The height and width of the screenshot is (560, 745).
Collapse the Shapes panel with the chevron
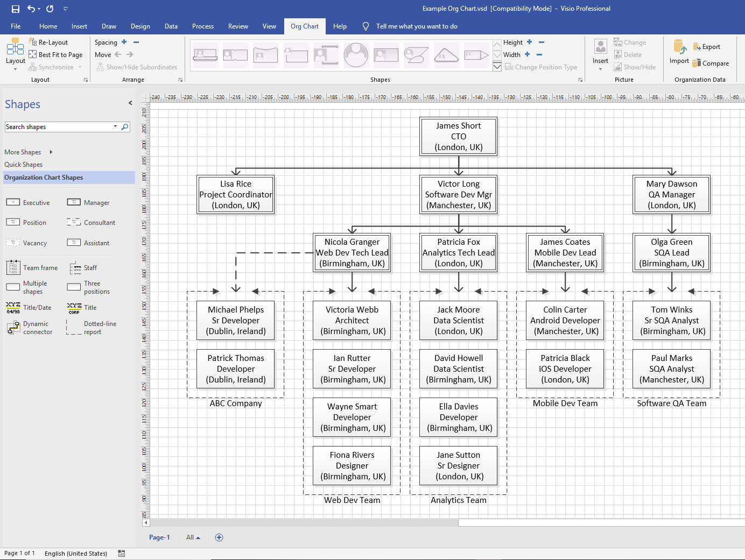[130, 103]
